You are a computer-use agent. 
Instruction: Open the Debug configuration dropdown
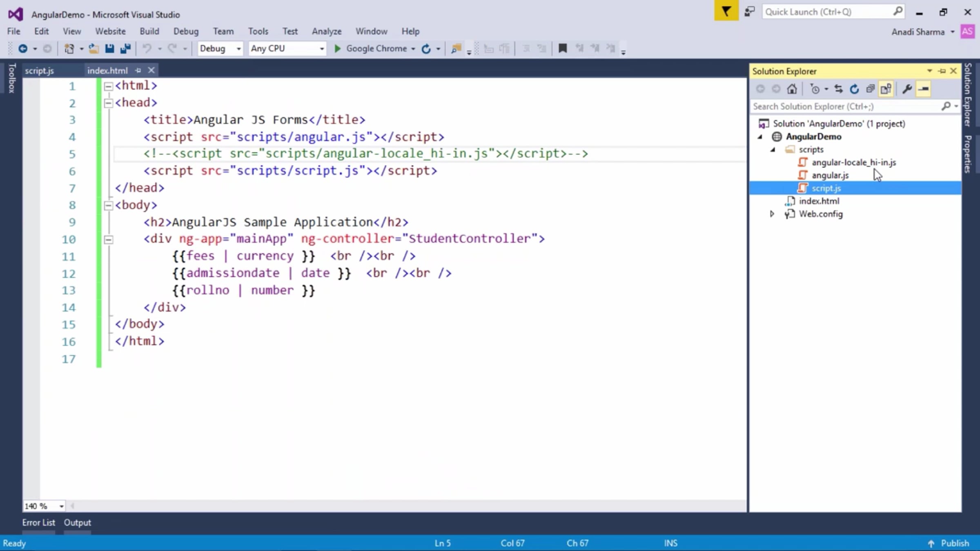220,49
